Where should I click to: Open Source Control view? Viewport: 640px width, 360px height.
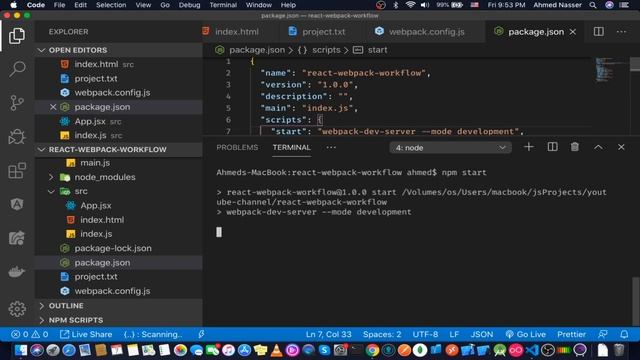coord(17,102)
